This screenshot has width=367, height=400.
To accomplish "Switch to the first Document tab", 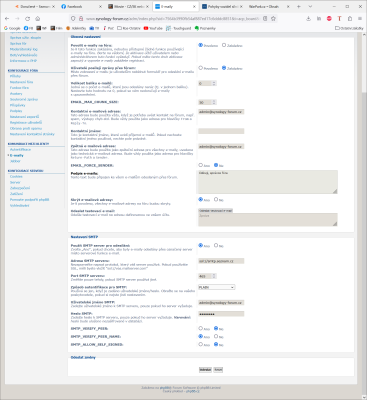I will pyautogui.click(x=34, y=6).
